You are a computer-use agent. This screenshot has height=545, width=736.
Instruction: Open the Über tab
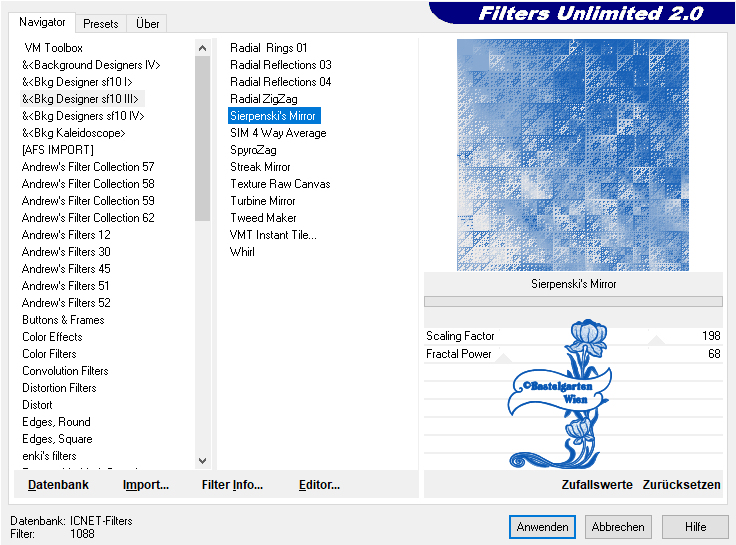[147, 23]
